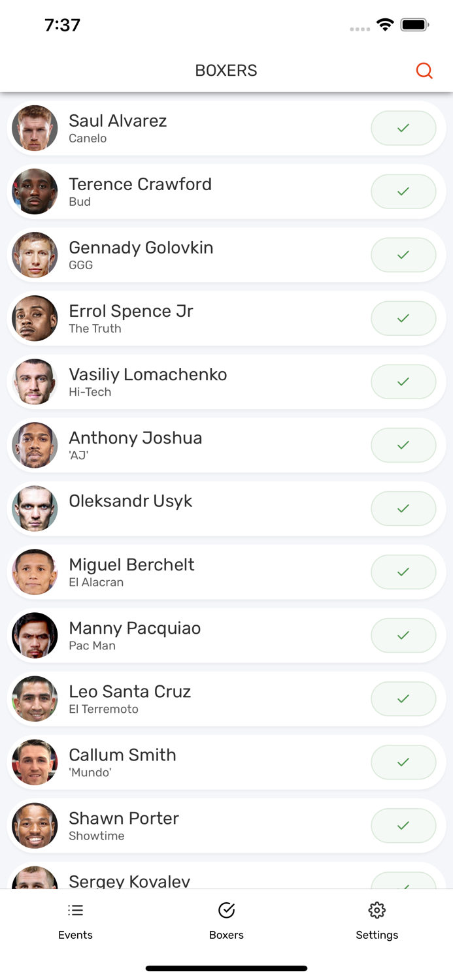Open the Settings gear icon
453x980 pixels.
[377, 910]
